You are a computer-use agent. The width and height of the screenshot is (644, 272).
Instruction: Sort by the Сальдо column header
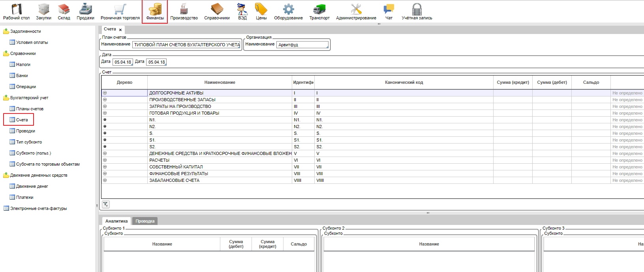tap(591, 82)
